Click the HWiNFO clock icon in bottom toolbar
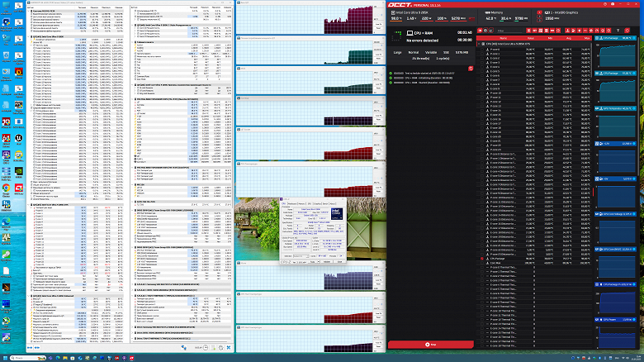 click(206, 348)
